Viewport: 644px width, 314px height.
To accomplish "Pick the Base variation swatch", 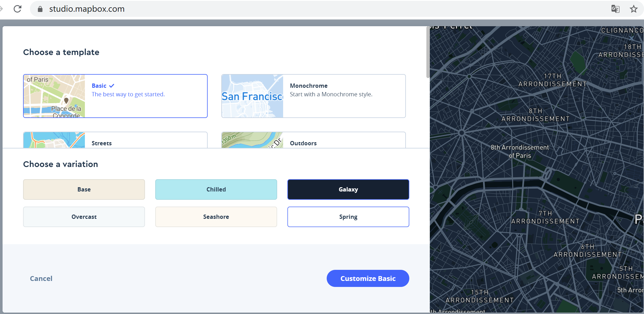I will (84, 189).
